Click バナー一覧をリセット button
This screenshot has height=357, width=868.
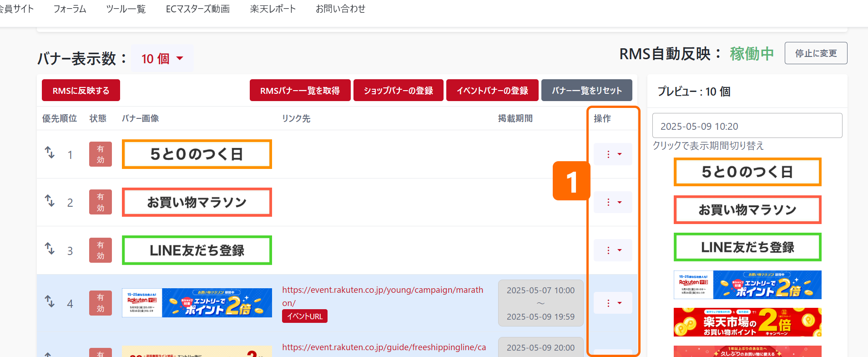pyautogui.click(x=587, y=90)
